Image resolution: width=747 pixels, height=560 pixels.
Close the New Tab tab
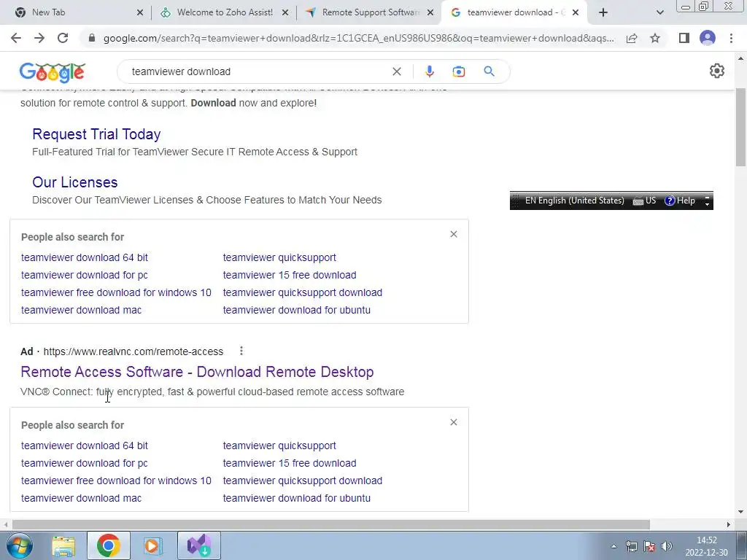click(x=139, y=13)
